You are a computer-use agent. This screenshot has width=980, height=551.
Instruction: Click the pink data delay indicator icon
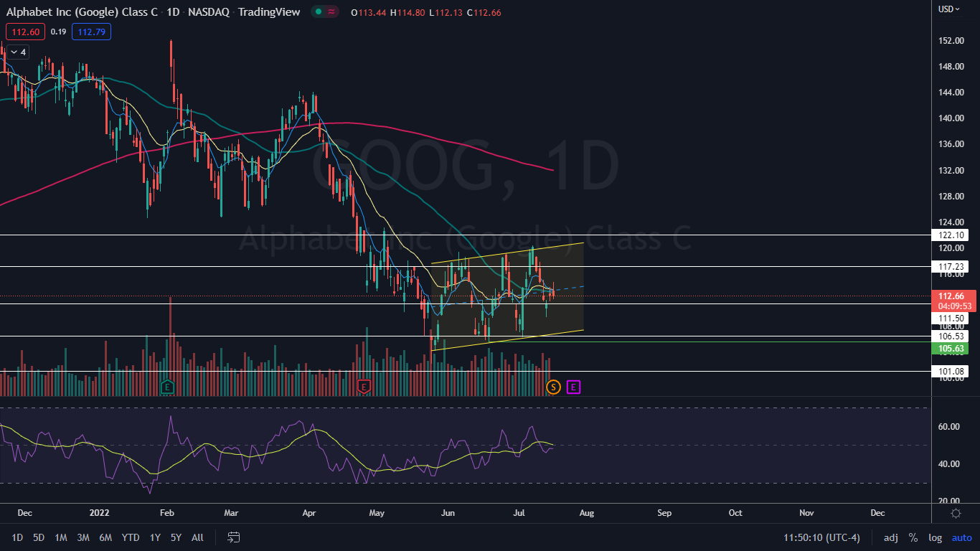tap(331, 12)
